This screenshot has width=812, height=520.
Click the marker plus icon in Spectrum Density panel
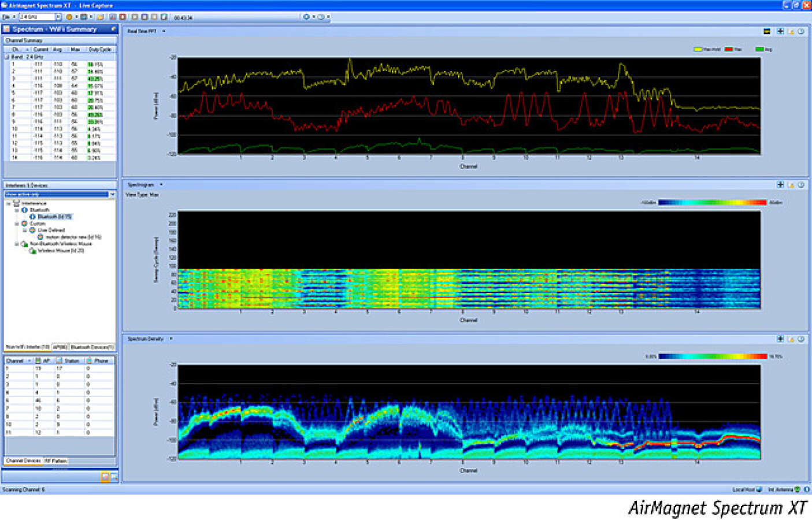(780, 339)
